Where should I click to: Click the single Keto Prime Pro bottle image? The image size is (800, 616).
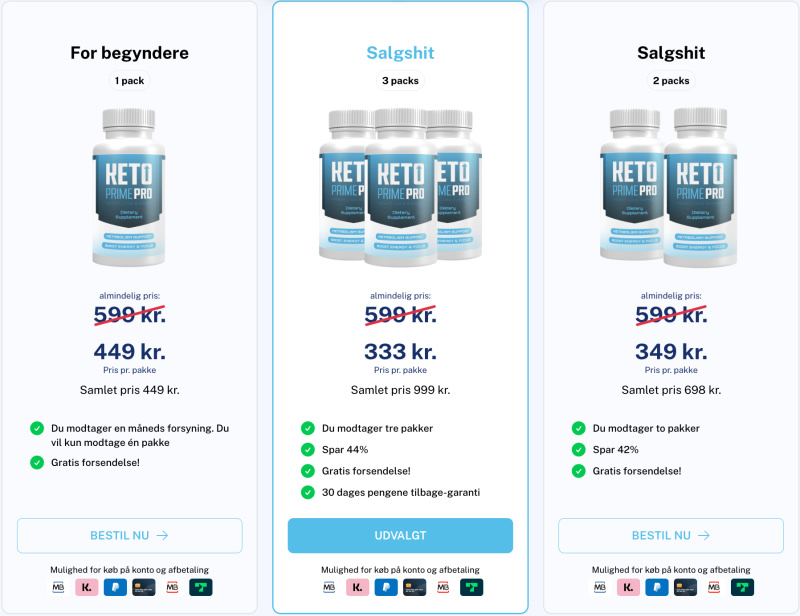129,187
